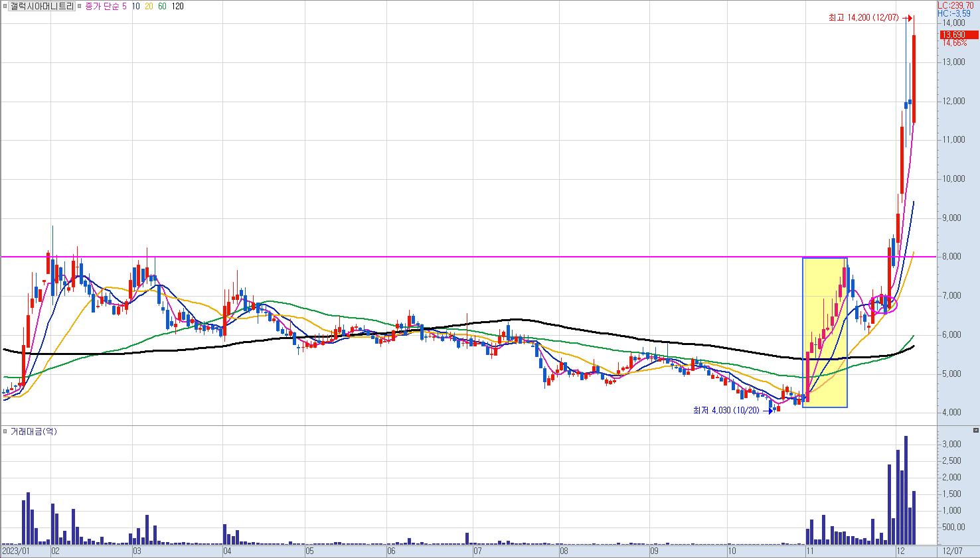Click the 10,000 price axis label
This screenshot has height=558, width=980.
coord(955,178)
